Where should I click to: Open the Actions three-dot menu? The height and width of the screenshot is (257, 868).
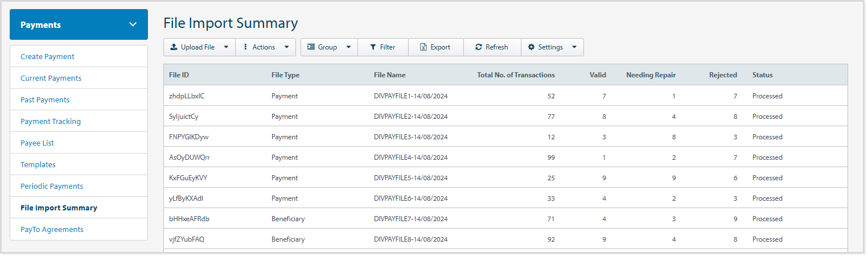coord(245,47)
